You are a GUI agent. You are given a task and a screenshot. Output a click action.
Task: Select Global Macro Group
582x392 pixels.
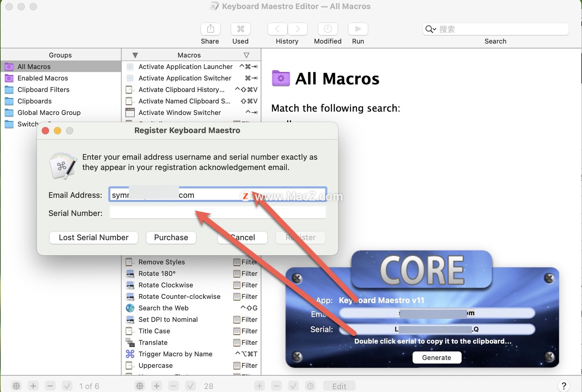click(x=61, y=112)
